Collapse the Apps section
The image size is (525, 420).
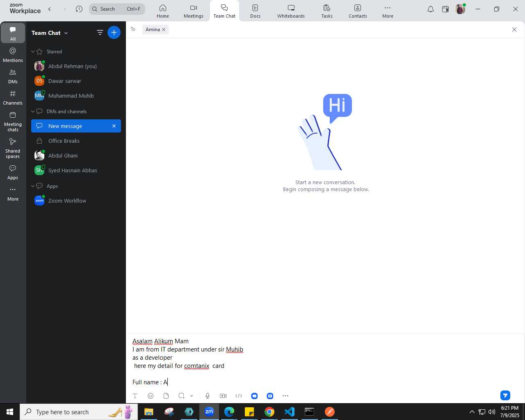(x=33, y=186)
